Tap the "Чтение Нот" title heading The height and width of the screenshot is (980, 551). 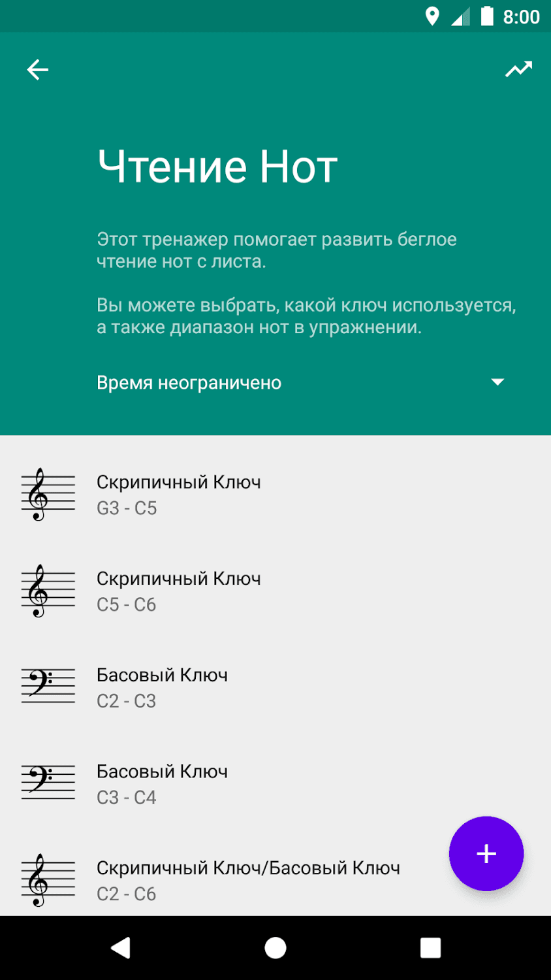tap(217, 167)
